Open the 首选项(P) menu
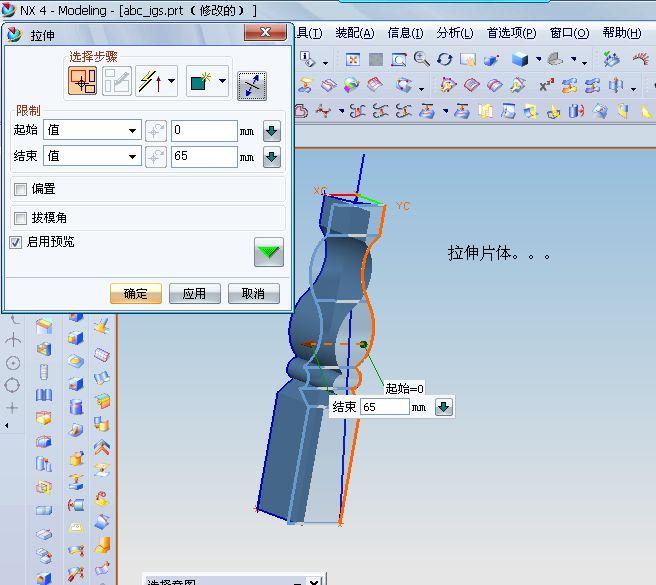This screenshot has width=656, height=585. tap(512, 33)
